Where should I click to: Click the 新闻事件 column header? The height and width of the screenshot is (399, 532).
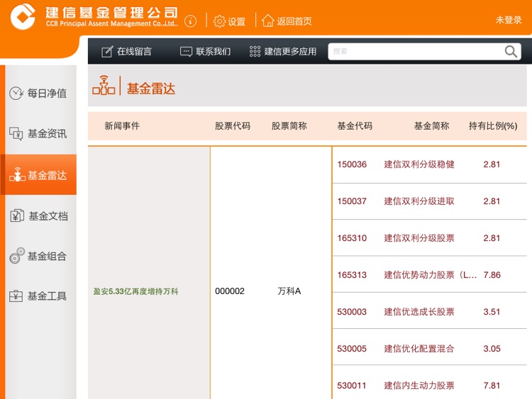[x=122, y=126]
